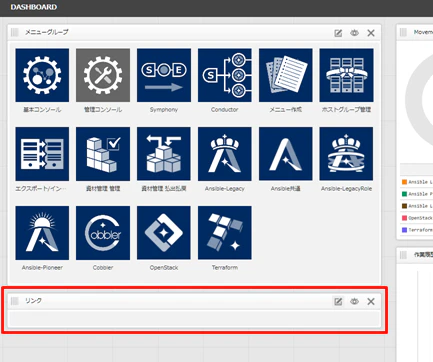Image resolution: width=433 pixels, height=362 pixels.
Task: Click the メニューグループ widget title
Action: tap(47, 32)
